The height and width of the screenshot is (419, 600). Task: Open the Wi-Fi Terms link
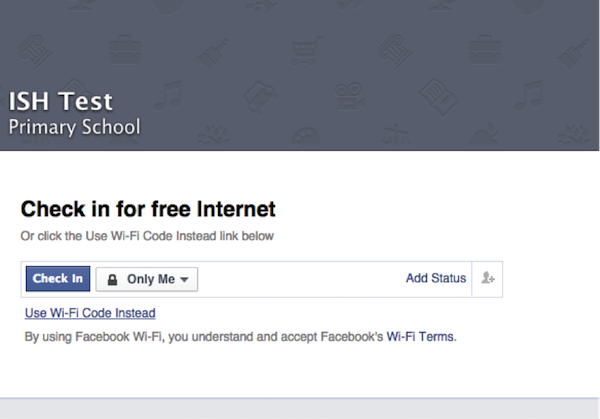[421, 337]
